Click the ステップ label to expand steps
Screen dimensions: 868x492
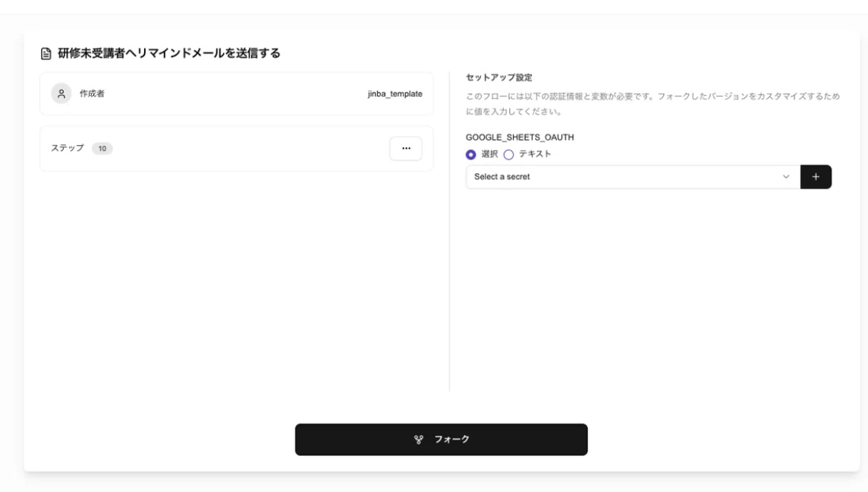coord(68,148)
